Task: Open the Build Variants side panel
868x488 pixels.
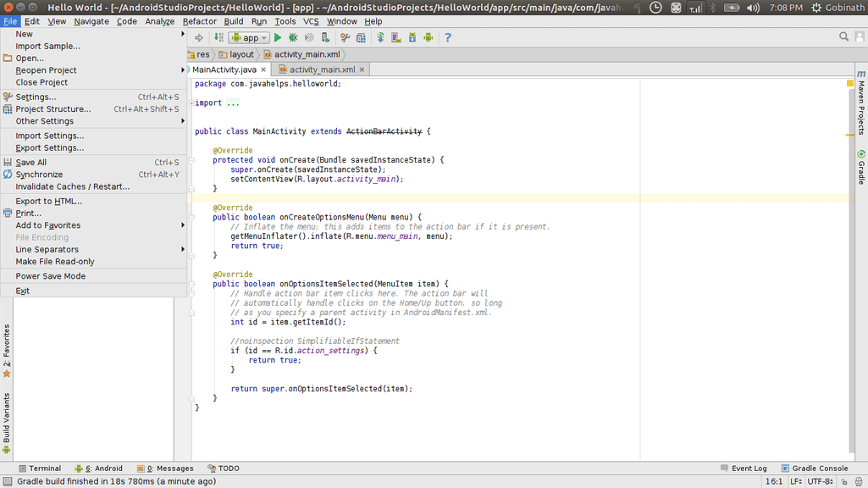Action: 7,424
